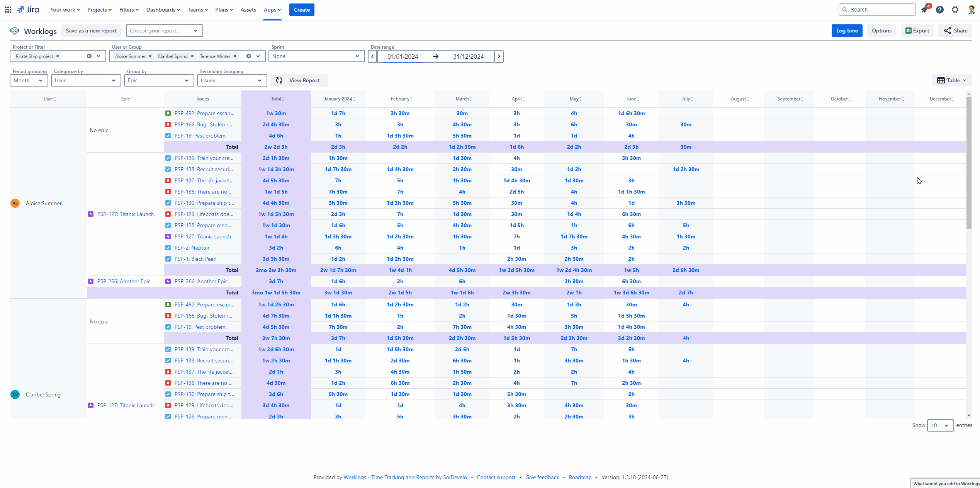The width and height of the screenshot is (980, 488).
Task: Toggle sorting on the User column
Action: [49, 99]
